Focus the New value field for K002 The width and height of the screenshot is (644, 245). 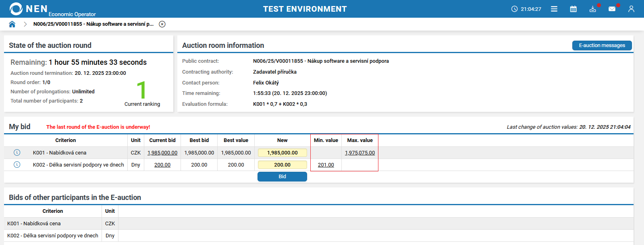point(282,165)
